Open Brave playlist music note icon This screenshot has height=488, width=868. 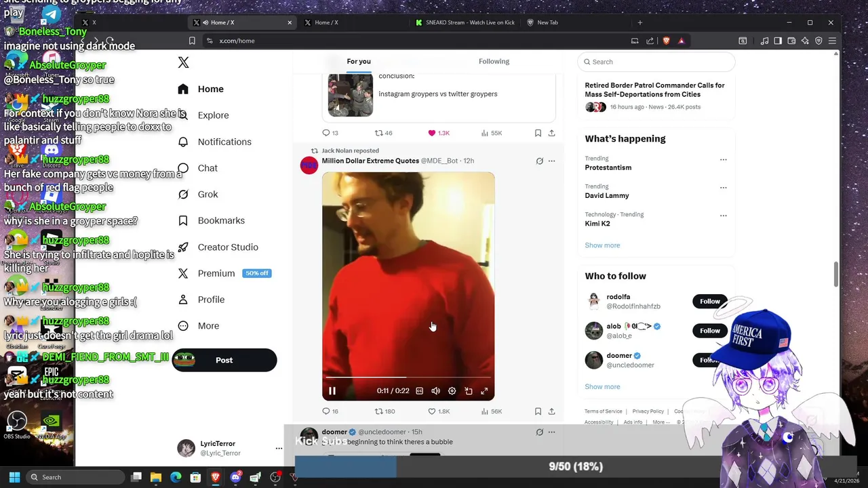pos(764,41)
